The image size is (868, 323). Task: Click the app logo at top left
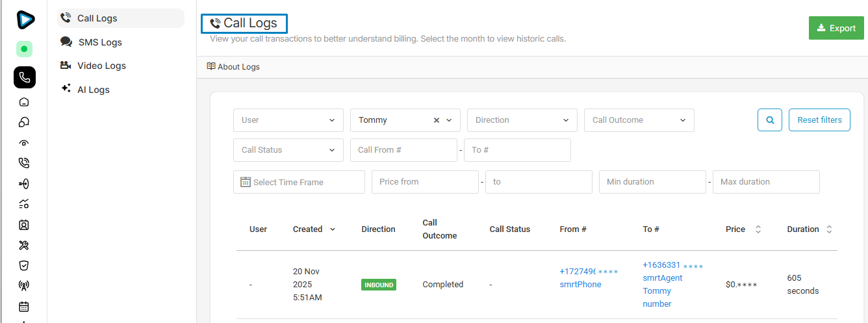pyautogui.click(x=25, y=20)
